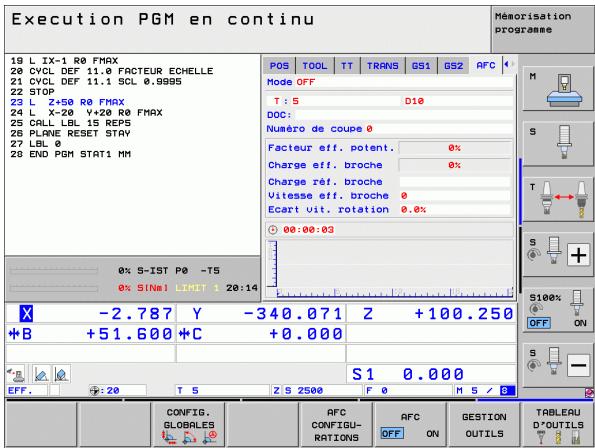Select line 20 CYCL DEF 11.0 FACTEUR ECHELLE
This screenshot has height=448, width=595.
click(112, 71)
